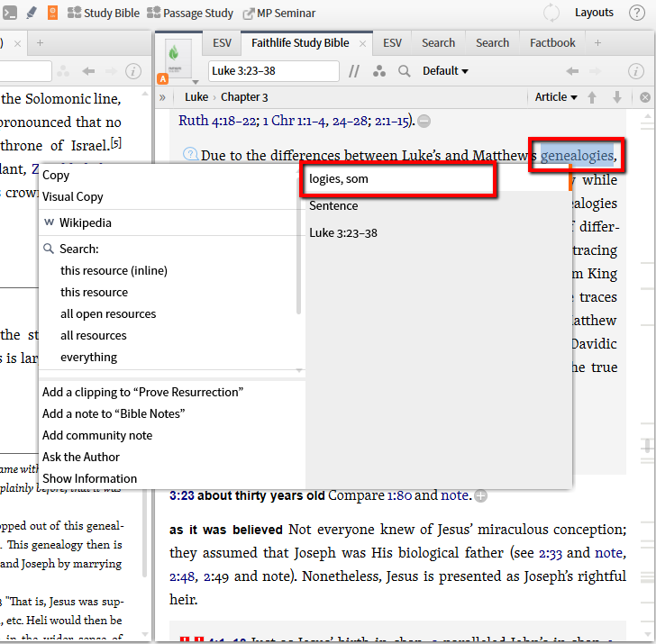Screen dimensions: 656x644
Task: Open the command box icon
Action: point(9,13)
